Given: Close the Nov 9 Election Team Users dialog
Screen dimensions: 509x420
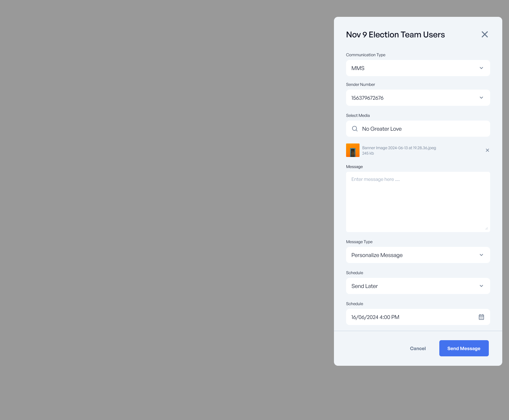Looking at the screenshot, I should [x=484, y=34].
